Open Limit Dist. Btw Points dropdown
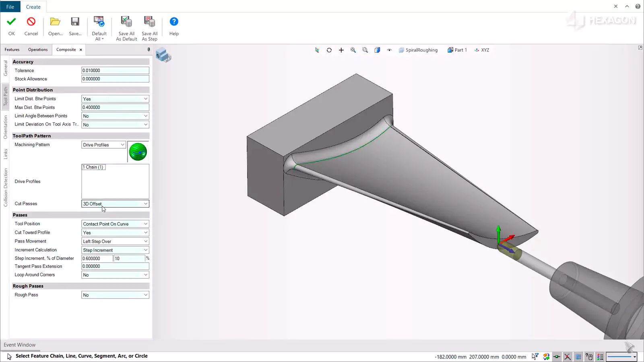 [115, 99]
